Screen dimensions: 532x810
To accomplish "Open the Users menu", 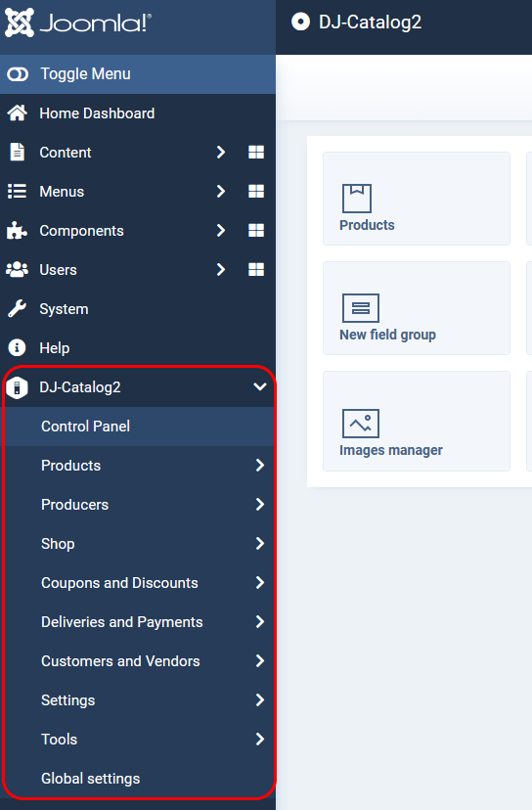I will [x=59, y=270].
